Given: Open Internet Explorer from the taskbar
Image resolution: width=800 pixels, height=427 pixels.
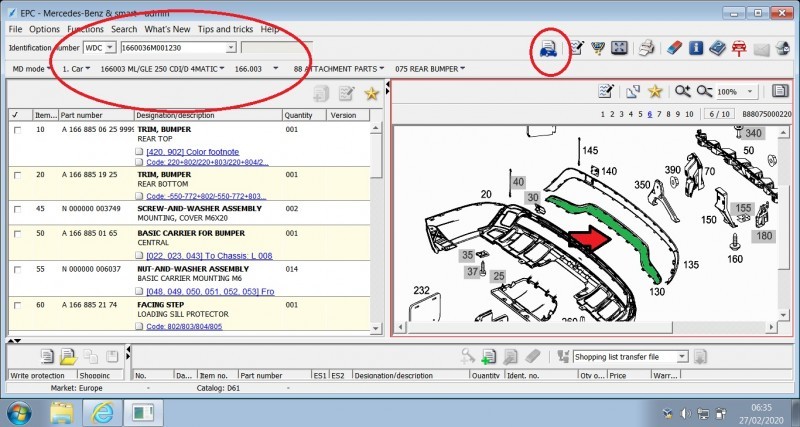Looking at the screenshot, I should tap(103, 413).
